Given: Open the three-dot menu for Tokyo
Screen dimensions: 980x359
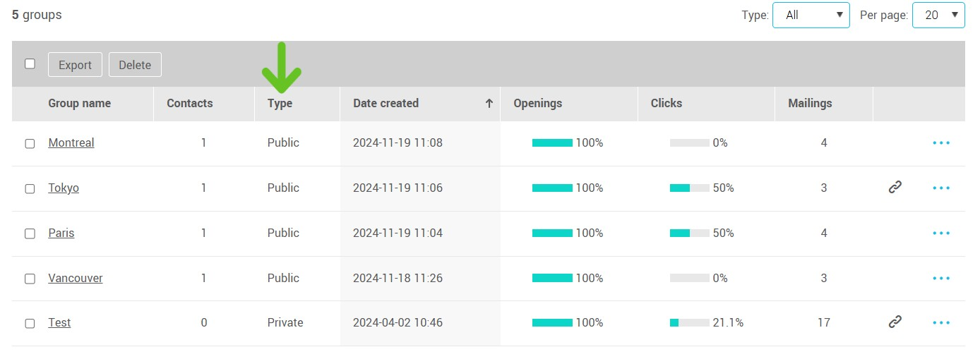Looking at the screenshot, I should [x=941, y=188].
